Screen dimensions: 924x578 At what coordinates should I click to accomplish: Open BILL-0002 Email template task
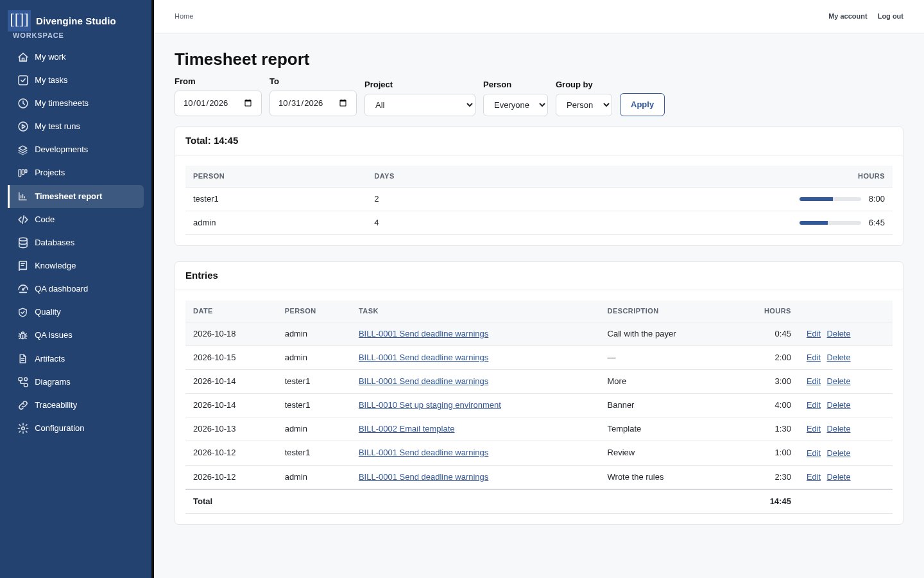406,429
